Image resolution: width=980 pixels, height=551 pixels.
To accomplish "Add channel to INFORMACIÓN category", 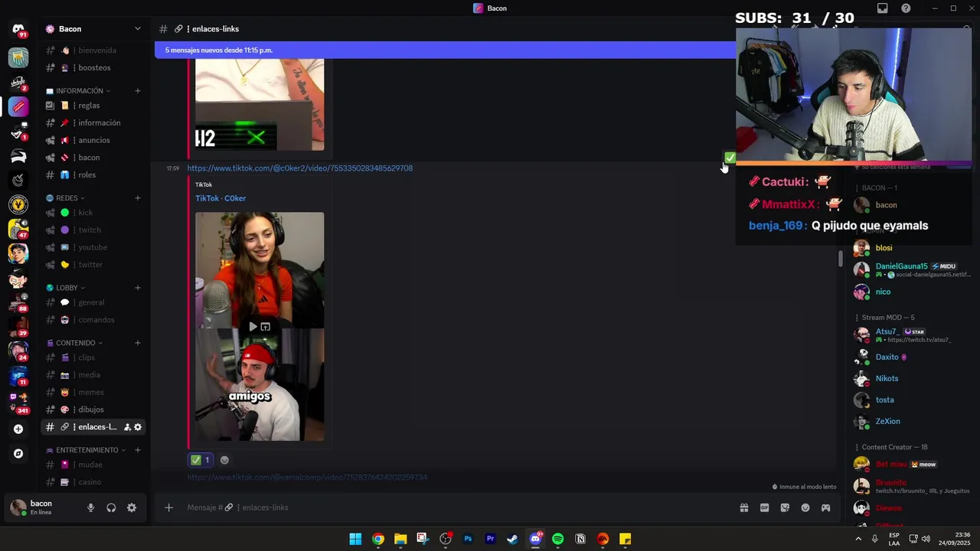I will coord(138,91).
